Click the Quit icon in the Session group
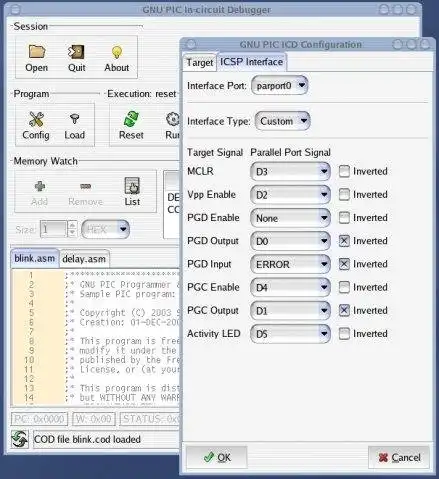Image resolution: width=439 pixels, height=479 pixels. (76, 52)
